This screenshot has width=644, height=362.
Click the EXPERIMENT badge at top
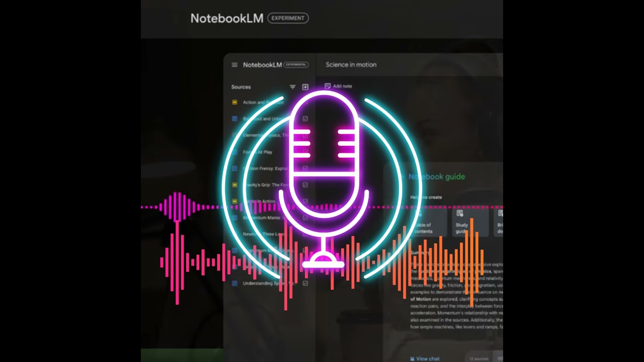(288, 18)
